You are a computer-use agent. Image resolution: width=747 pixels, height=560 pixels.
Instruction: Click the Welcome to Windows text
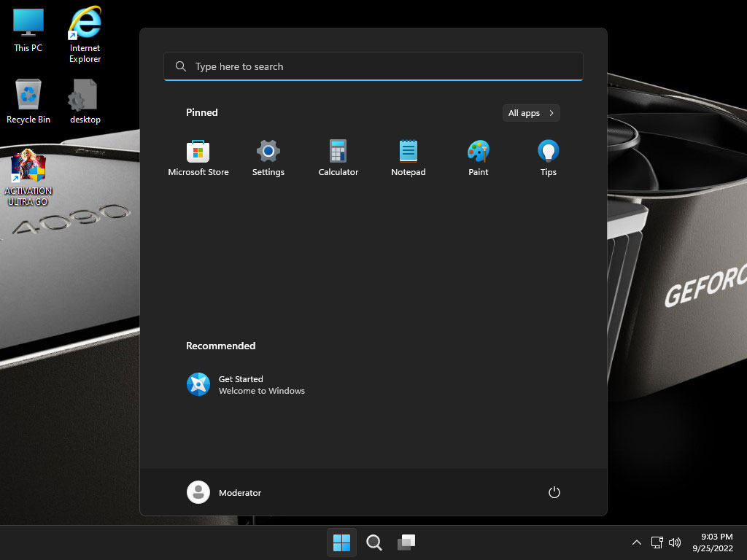click(x=262, y=391)
